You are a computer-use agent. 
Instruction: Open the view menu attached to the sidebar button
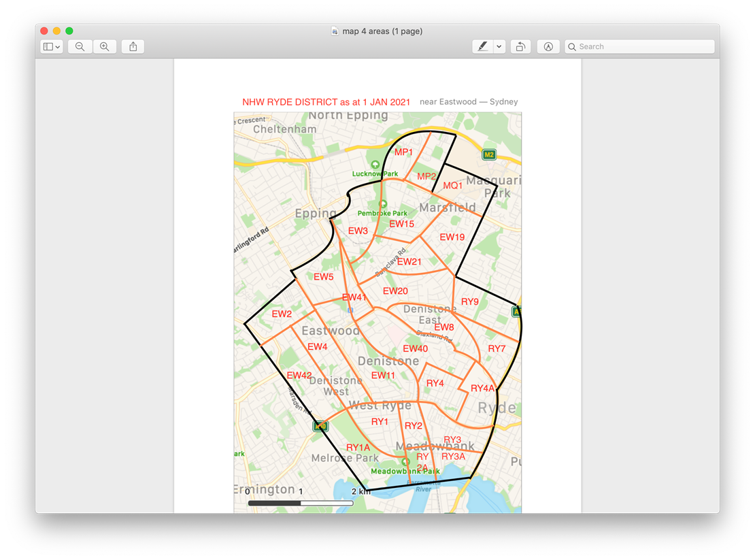(x=58, y=46)
